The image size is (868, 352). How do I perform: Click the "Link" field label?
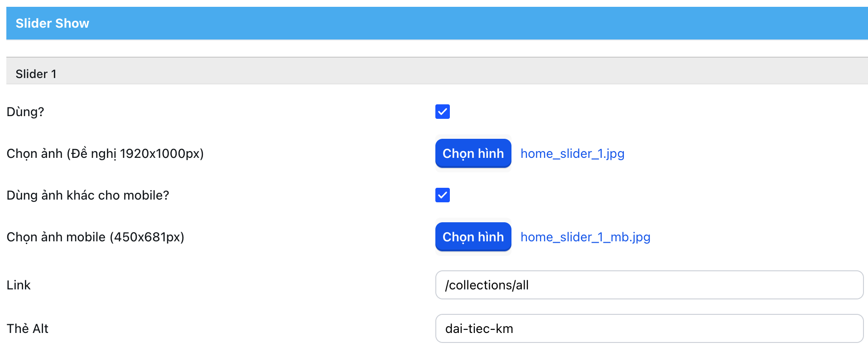pos(19,285)
